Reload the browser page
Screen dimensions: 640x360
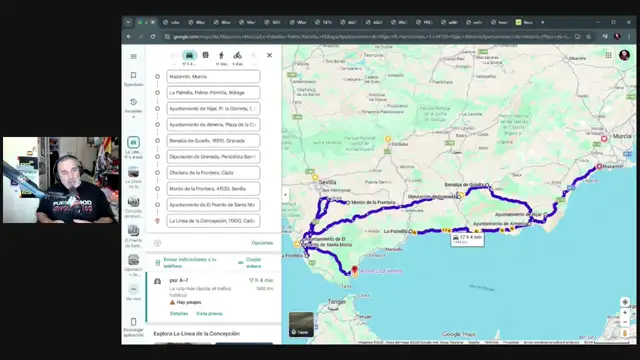(153, 36)
